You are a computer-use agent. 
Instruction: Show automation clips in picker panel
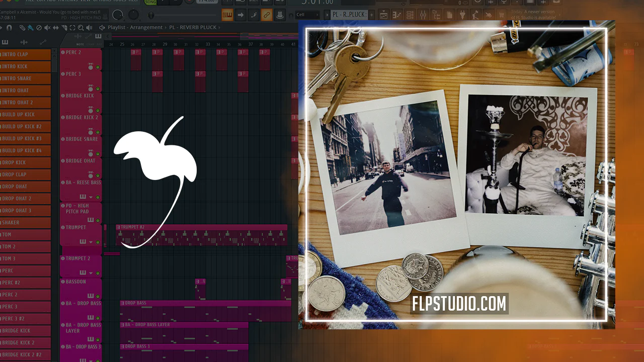point(43,42)
